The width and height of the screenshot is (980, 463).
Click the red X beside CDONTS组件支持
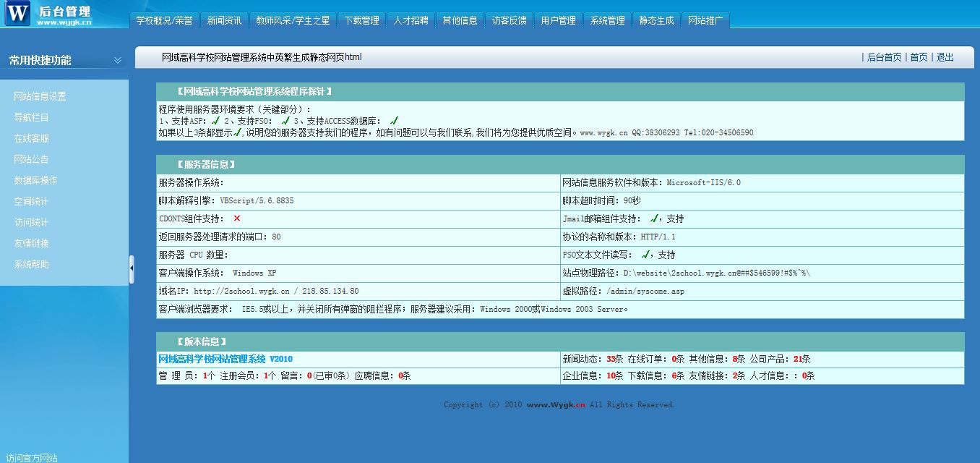tap(237, 218)
